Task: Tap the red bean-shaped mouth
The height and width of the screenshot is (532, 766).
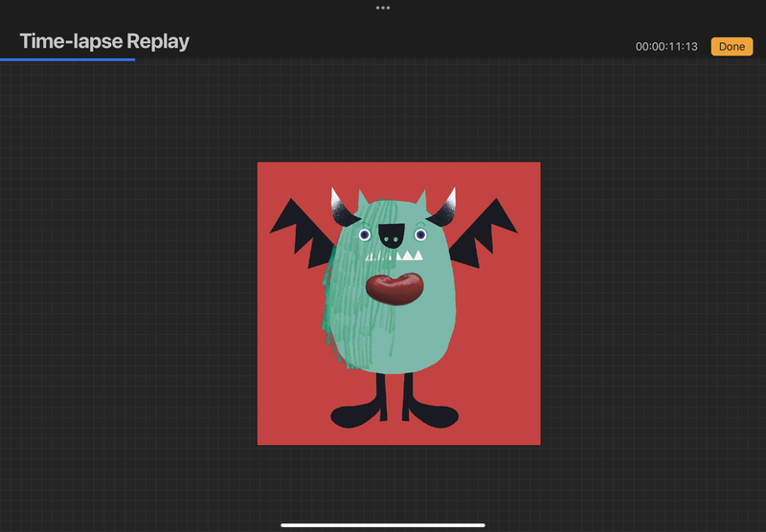Action: pyautogui.click(x=396, y=288)
